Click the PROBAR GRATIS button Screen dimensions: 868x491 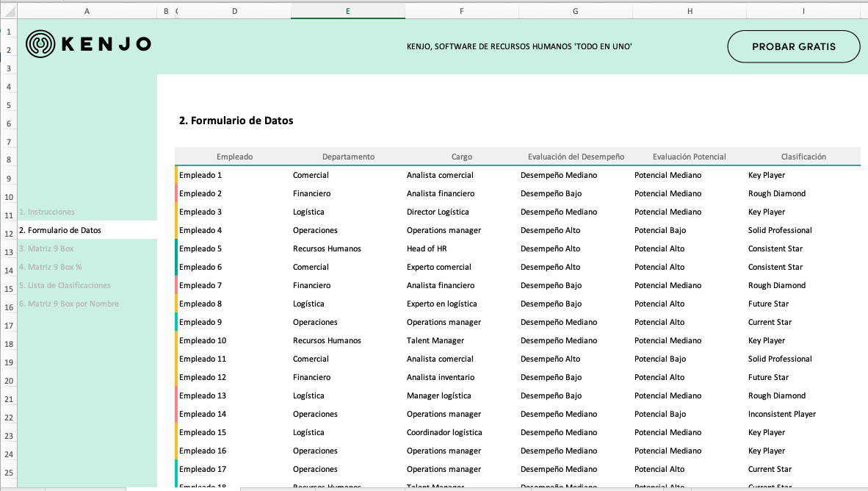(x=793, y=46)
